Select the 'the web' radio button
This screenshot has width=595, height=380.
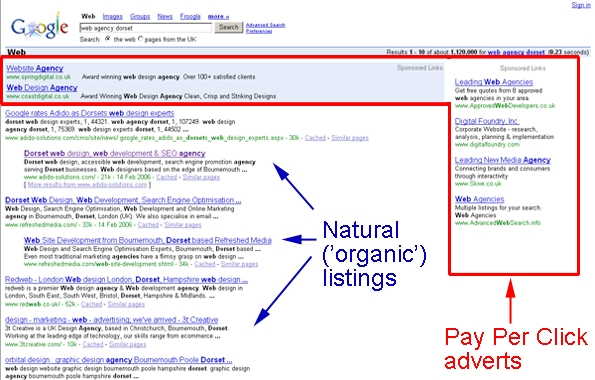pos(108,39)
